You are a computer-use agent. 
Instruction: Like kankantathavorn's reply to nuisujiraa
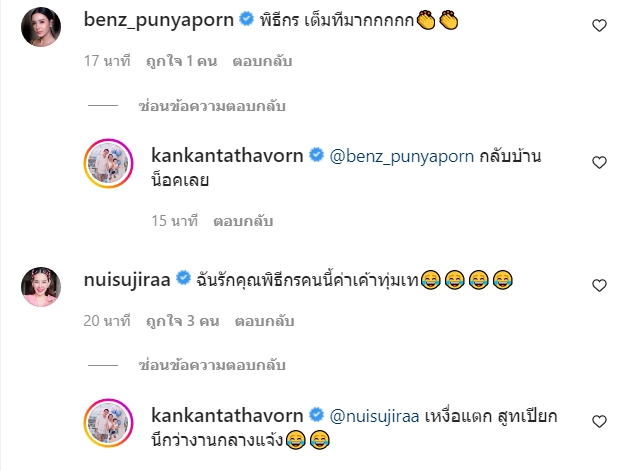click(599, 422)
